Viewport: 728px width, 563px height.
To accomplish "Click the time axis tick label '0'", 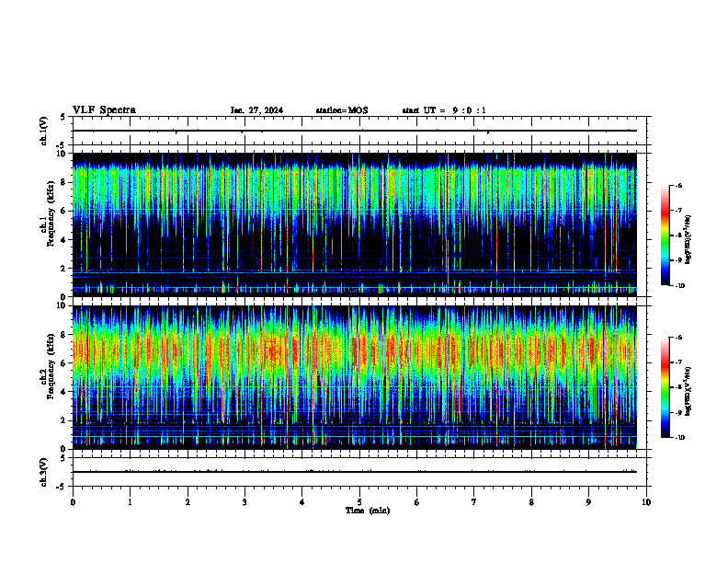I will click(73, 502).
